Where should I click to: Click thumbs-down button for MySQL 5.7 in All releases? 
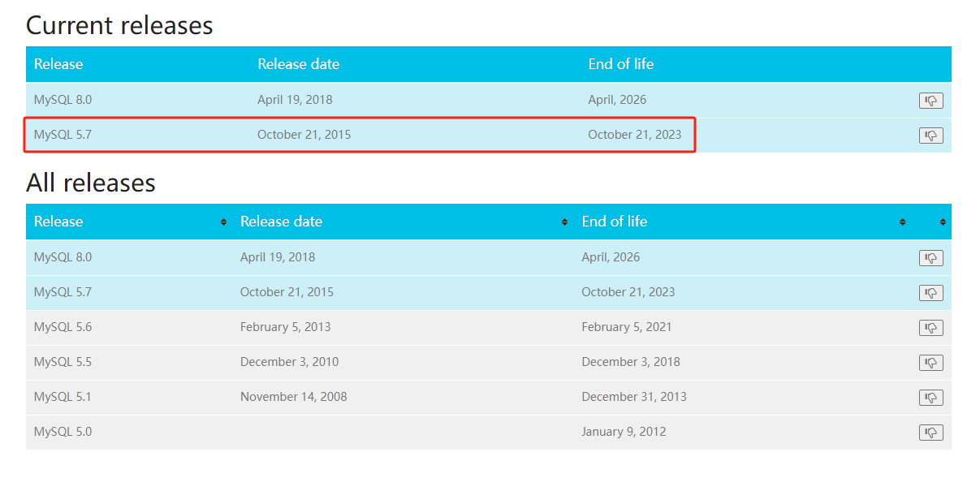(930, 293)
